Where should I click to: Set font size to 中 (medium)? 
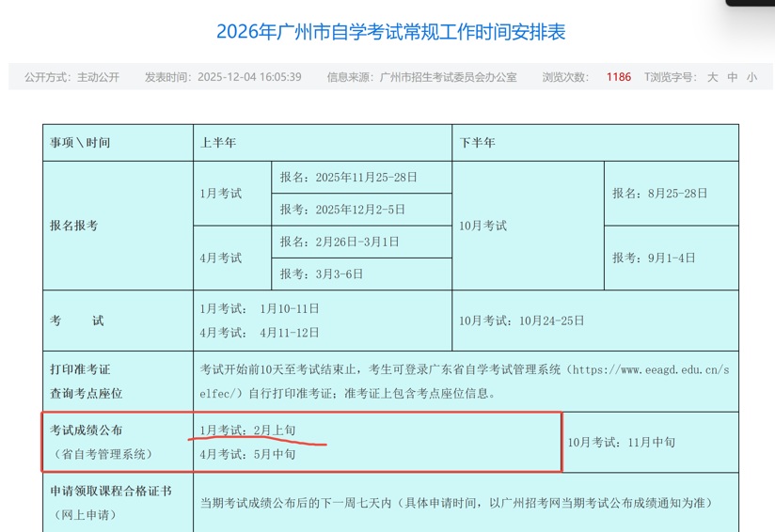click(x=733, y=77)
